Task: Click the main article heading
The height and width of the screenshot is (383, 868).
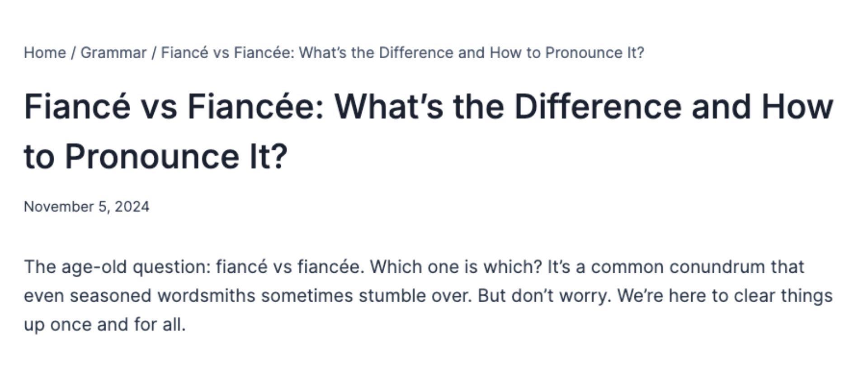Action: pos(429,131)
